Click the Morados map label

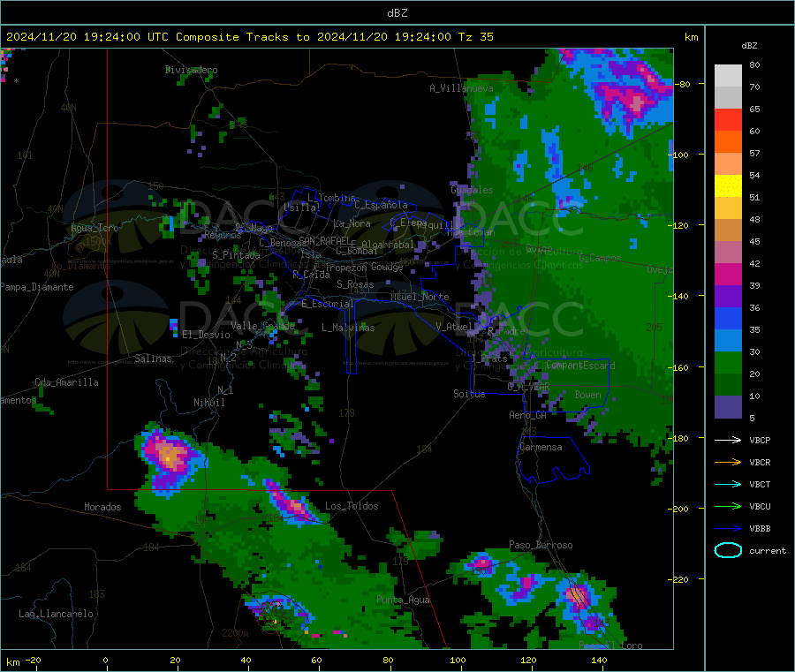point(102,507)
